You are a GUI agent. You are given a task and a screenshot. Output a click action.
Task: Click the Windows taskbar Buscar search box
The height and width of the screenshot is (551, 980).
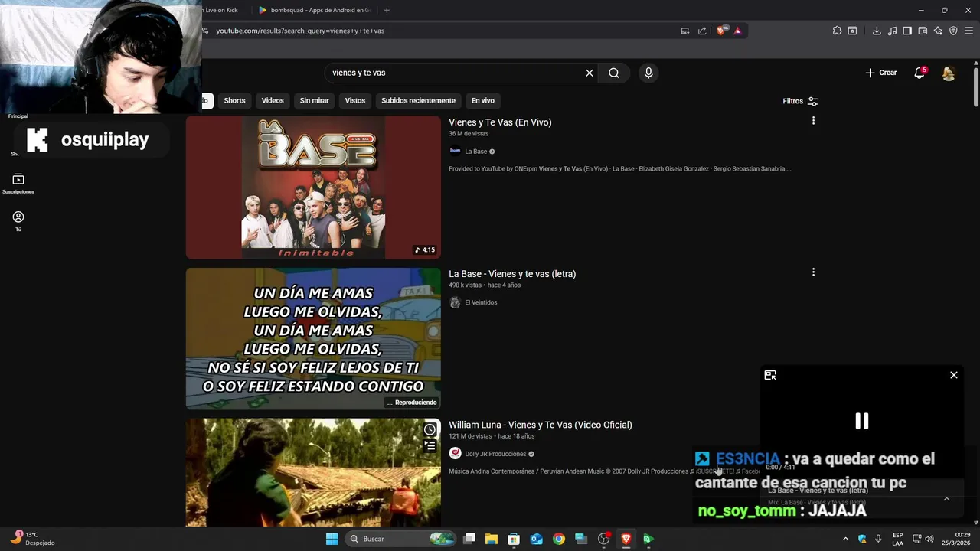pos(400,539)
